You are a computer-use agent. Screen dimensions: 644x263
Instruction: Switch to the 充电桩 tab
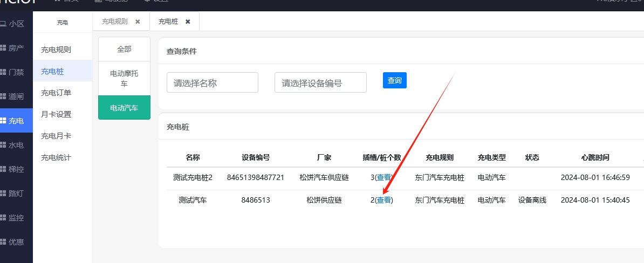coord(168,22)
